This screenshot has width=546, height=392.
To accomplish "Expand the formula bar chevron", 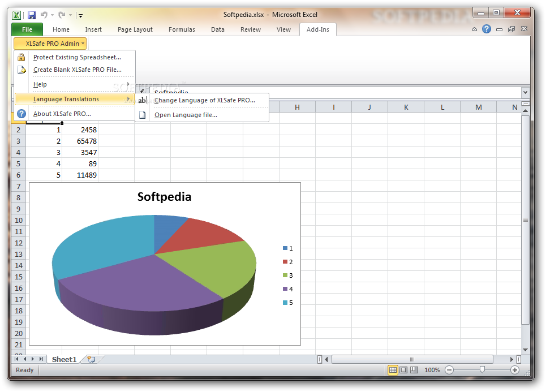I will pos(525,93).
